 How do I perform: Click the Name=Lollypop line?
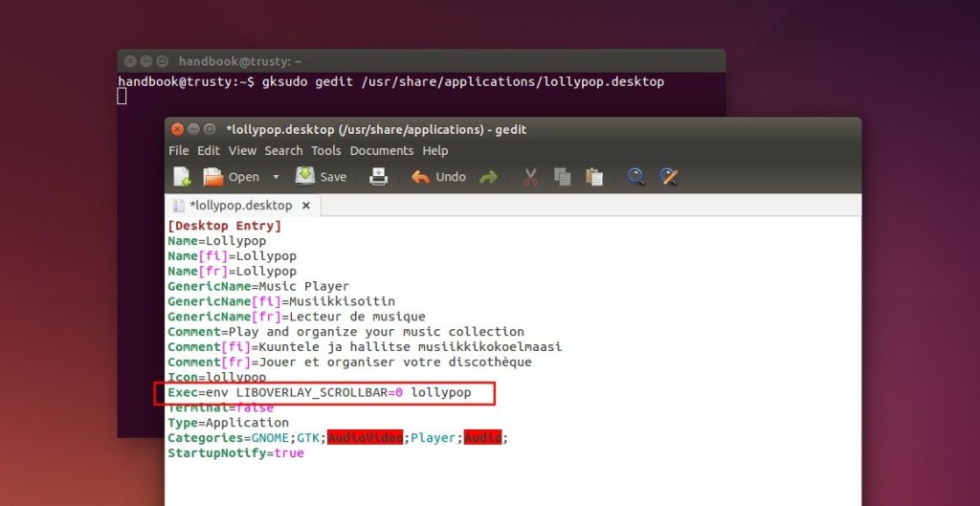[x=217, y=240]
